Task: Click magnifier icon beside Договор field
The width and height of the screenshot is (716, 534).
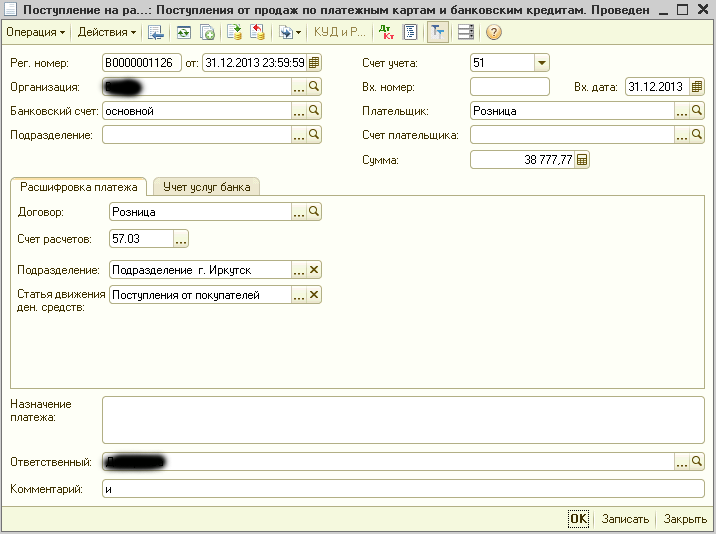Action: [314, 212]
